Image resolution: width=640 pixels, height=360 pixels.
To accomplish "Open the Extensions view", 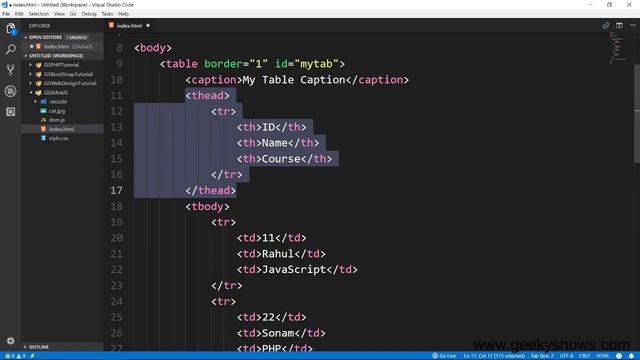I will pyautogui.click(x=11, y=111).
